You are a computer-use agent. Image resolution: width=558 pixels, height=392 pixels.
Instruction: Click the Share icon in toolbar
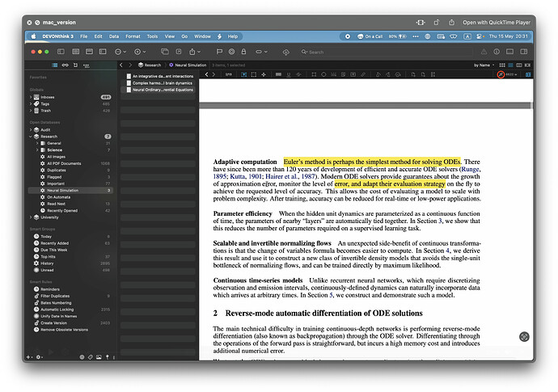click(192, 52)
